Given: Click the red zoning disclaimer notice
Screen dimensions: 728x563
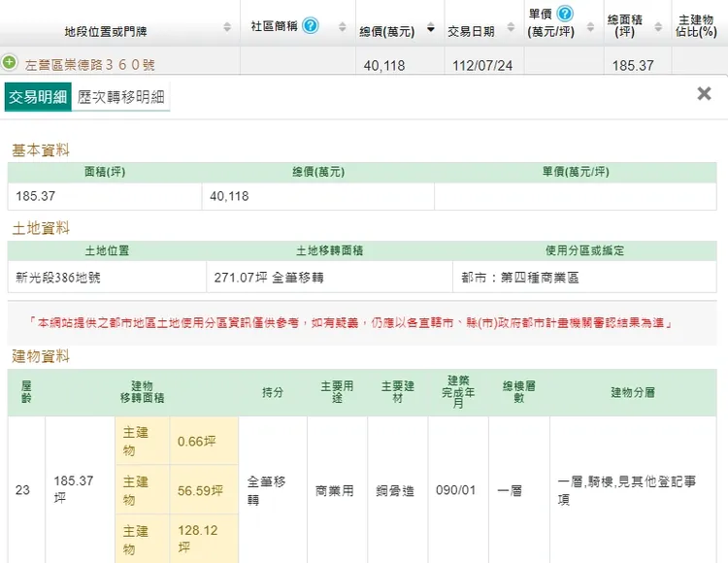Looking at the screenshot, I should 350,322.
